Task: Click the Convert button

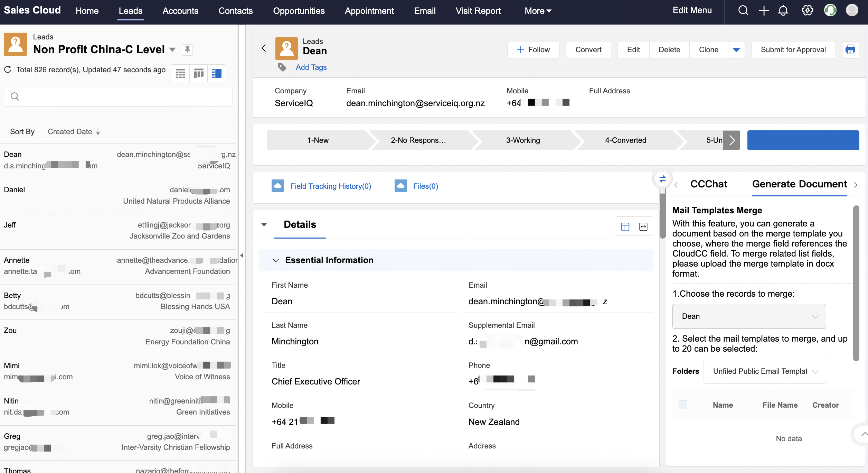Action: [588, 50]
